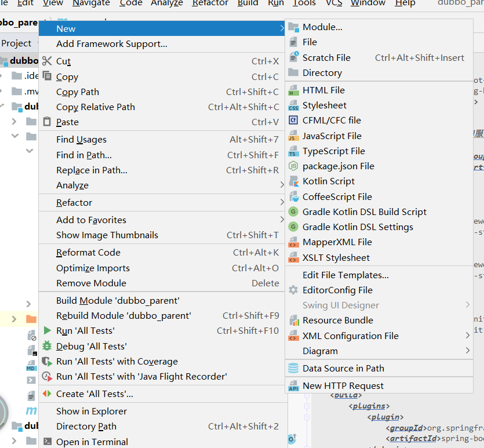Click the Java Flight Recorder run icon

tap(47, 376)
